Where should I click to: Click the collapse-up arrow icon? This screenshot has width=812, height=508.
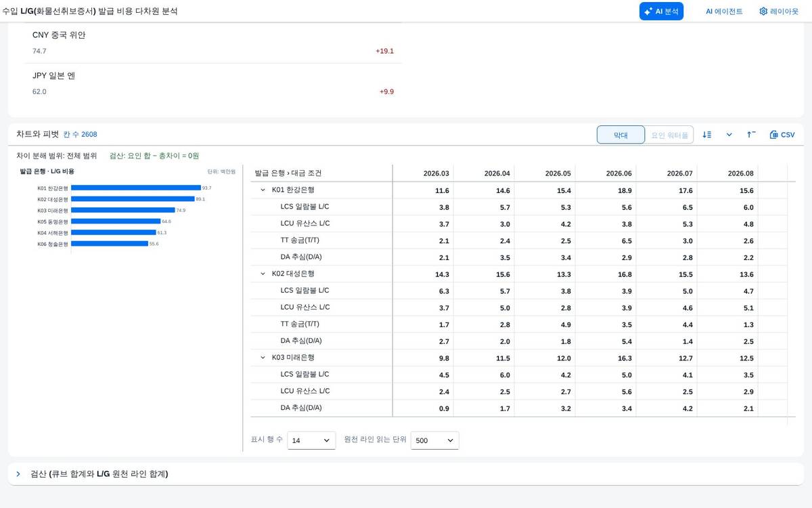752,135
